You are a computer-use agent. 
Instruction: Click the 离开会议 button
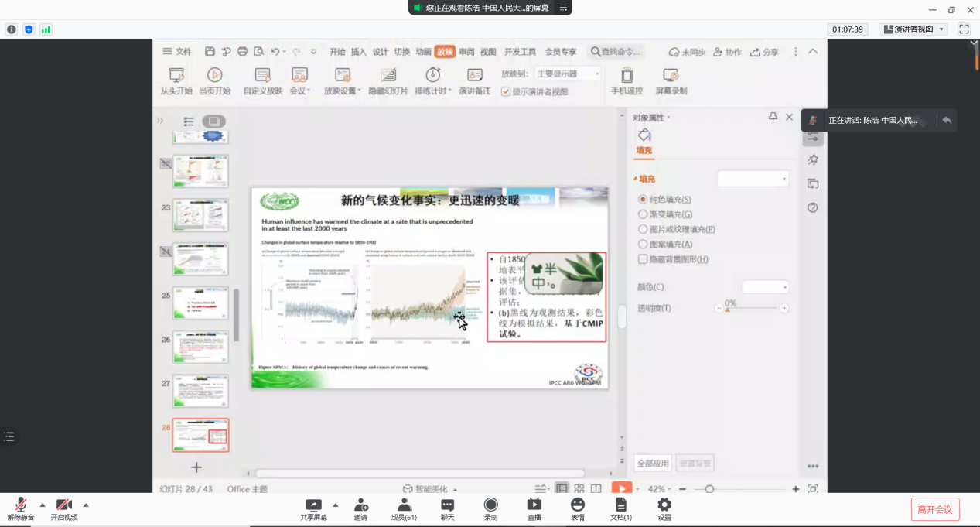point(934,509)
